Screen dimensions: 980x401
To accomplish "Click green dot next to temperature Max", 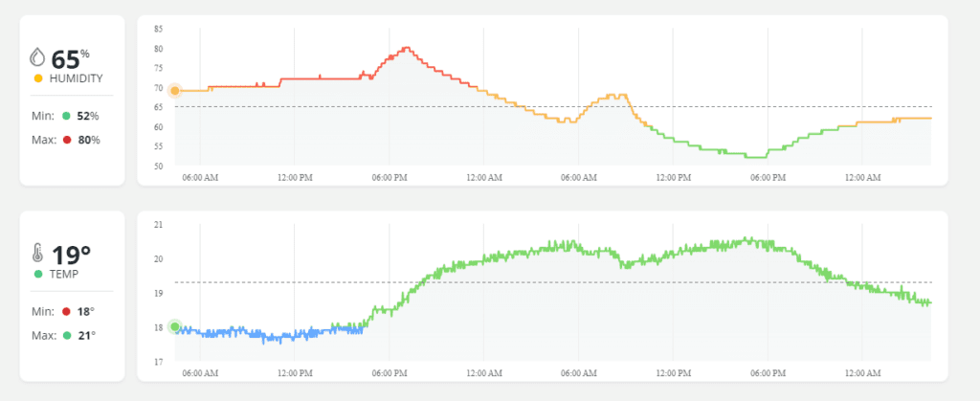I will (66, 336).
